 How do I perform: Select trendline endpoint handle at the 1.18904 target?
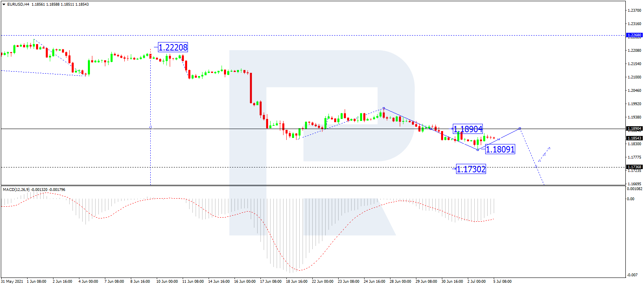pyautogui.click(x=520, y=129)
